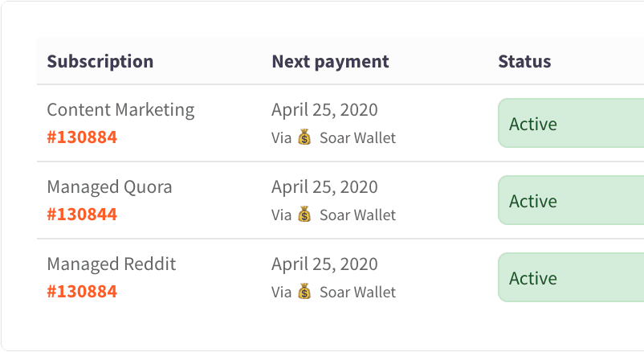
Task: Click Soar Wallet text in Managed Reddit row
Action: tap(357, 292)
